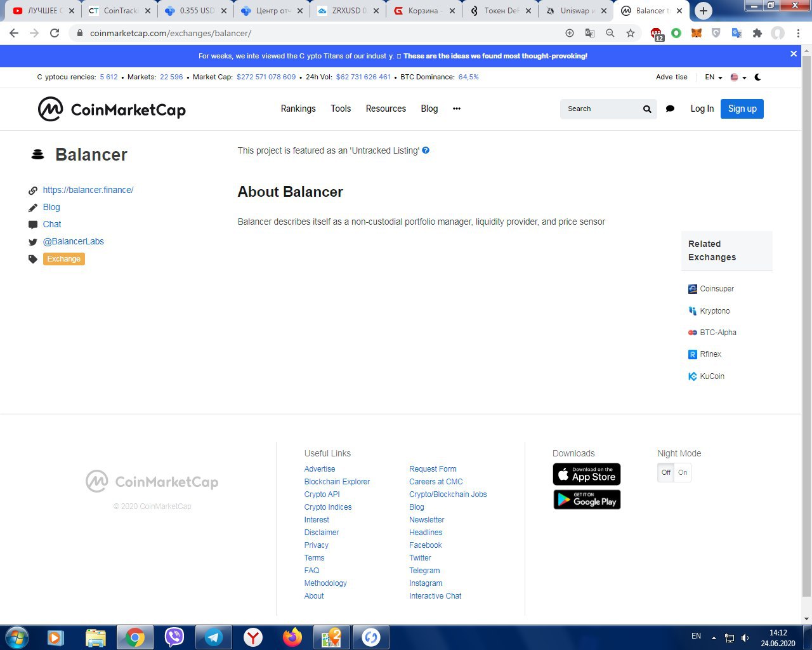Open the Resources menu
The width and height of the screenshot is (812, 650).
tap(386, 109)
